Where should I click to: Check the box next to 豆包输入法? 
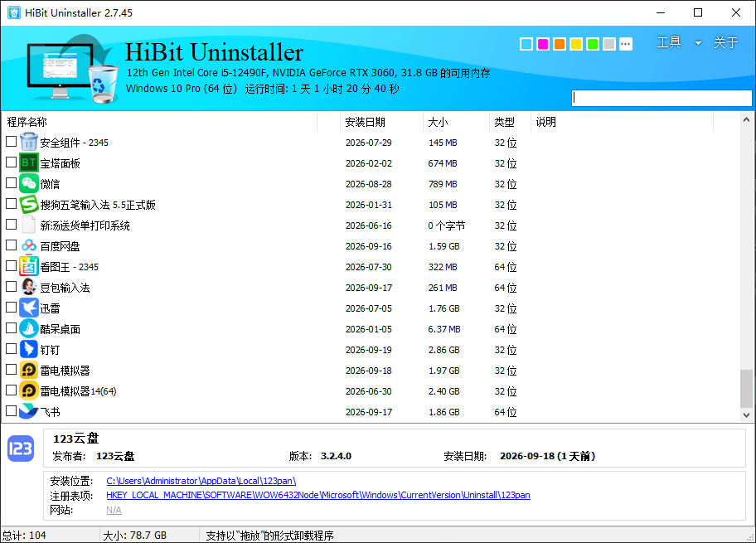click(11, 287)
